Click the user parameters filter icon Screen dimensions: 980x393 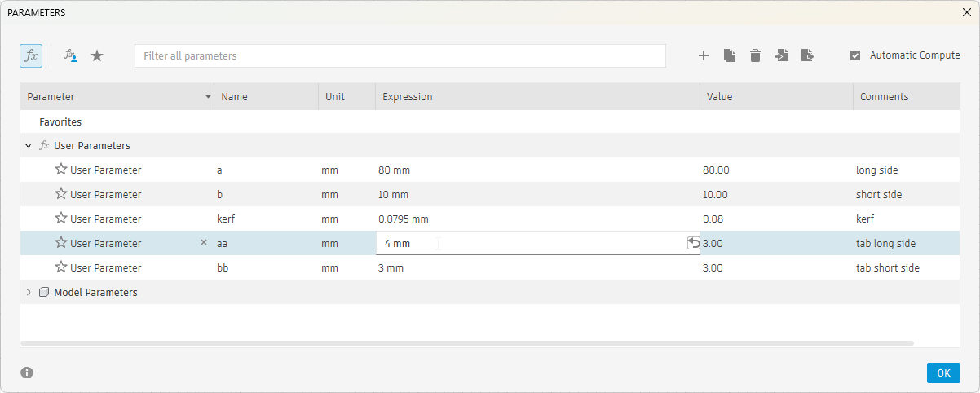(x=71, y=55)
